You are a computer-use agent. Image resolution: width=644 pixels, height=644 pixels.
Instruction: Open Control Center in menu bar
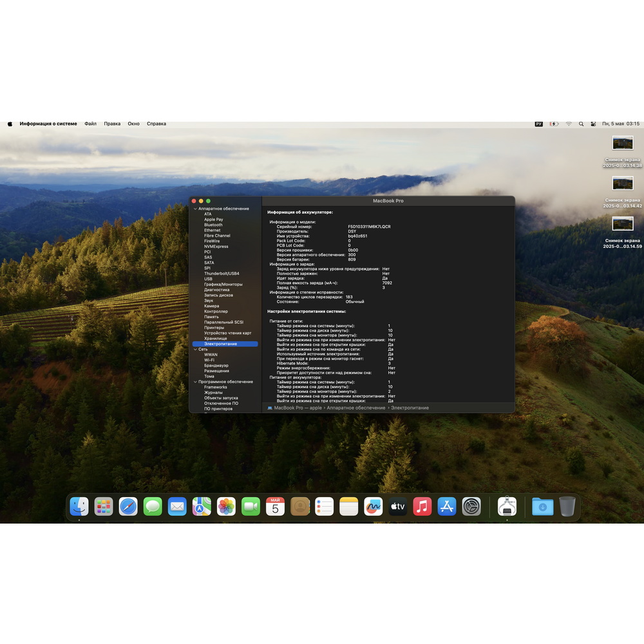[x=593, y=124]
